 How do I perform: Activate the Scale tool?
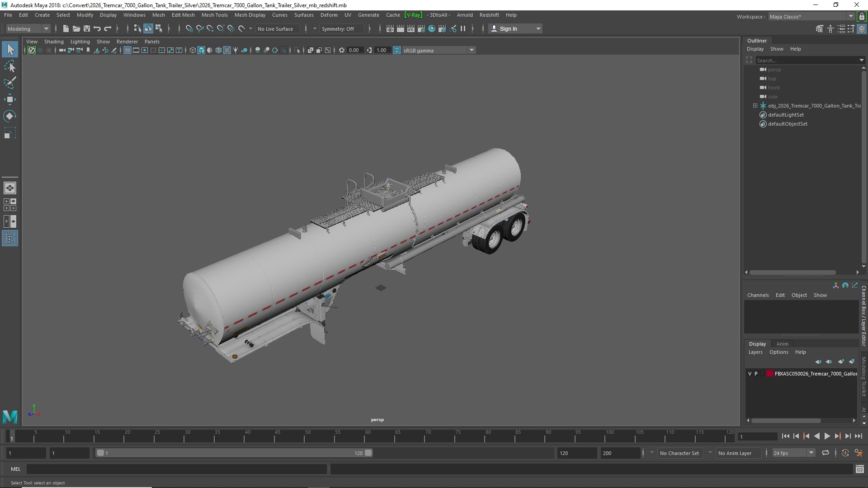pos(10,133)
